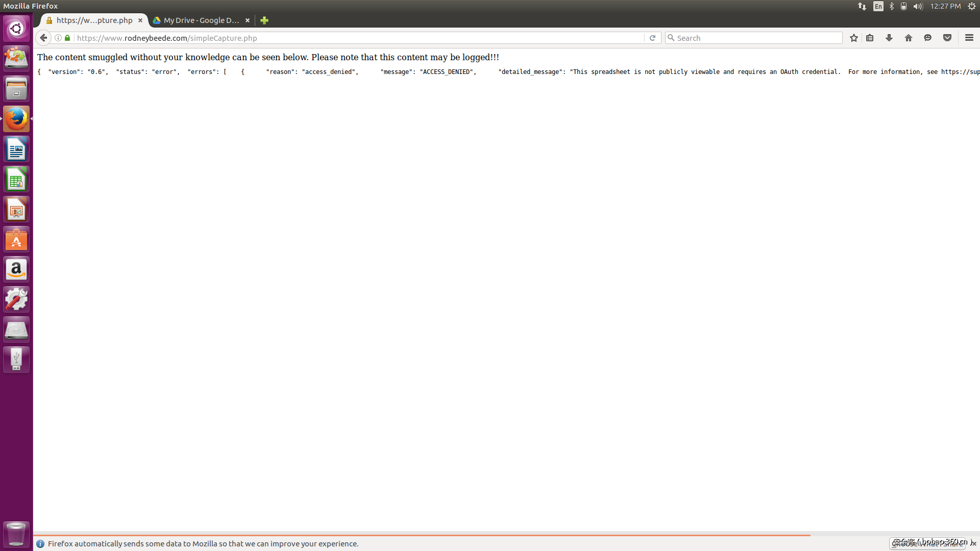Open the volume menu in system tray

(917, 6)
